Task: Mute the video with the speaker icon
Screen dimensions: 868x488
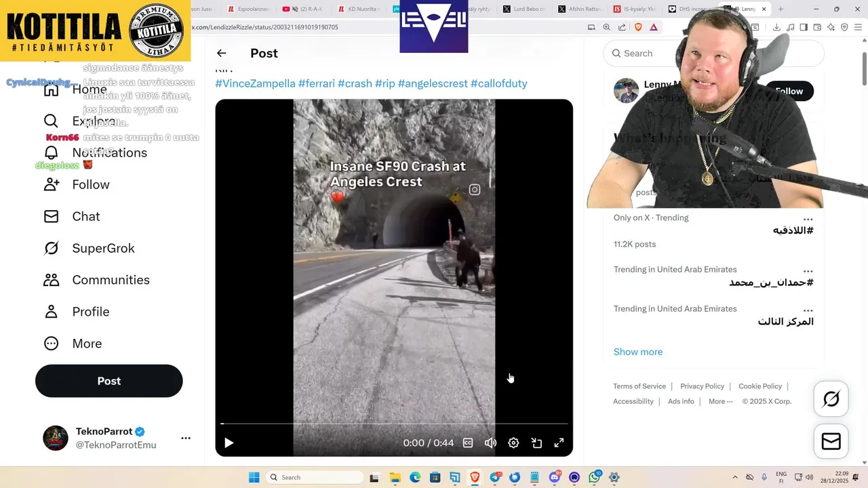Action: [x=490, y=443]
